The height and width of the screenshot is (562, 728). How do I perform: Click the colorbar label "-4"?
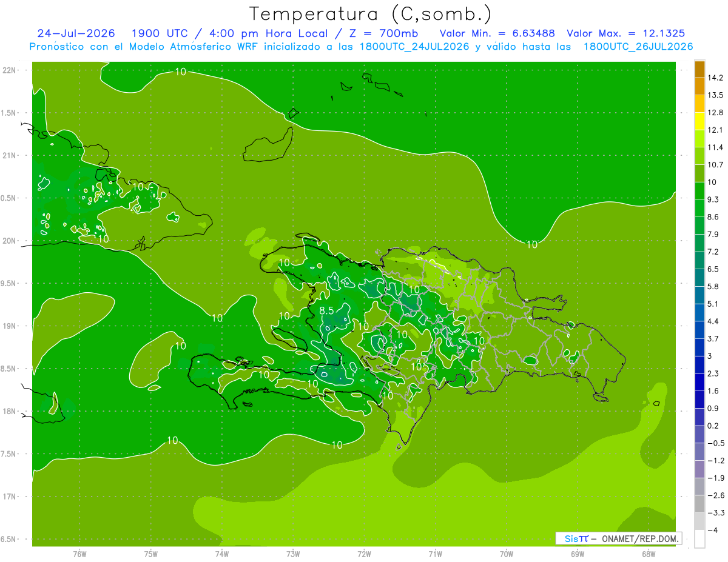pos(713,530)
